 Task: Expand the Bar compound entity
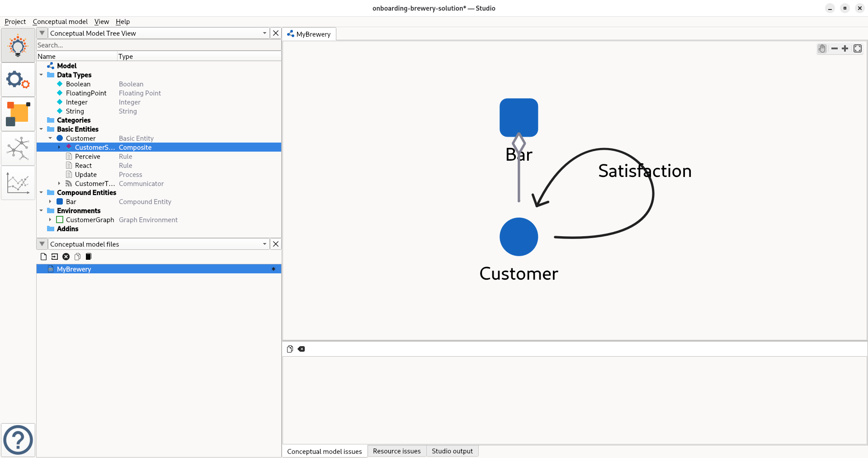coord(50,202)
